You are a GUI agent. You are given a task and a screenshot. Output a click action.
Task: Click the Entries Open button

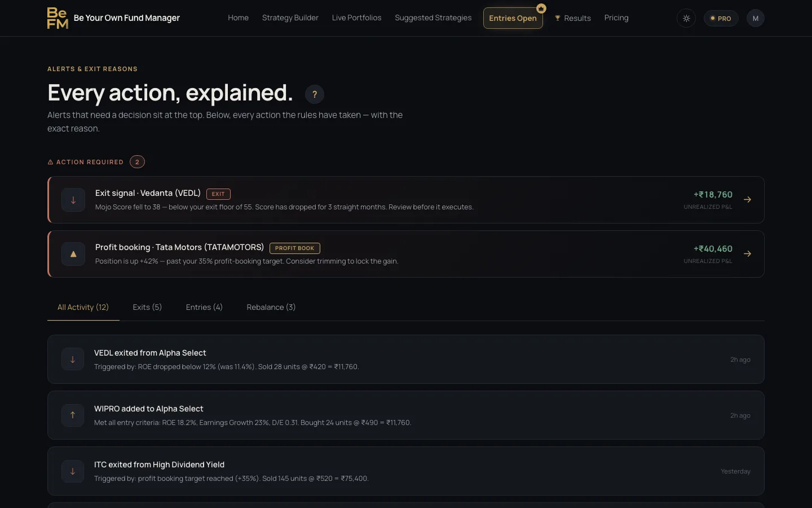click(x=513, y=18)
